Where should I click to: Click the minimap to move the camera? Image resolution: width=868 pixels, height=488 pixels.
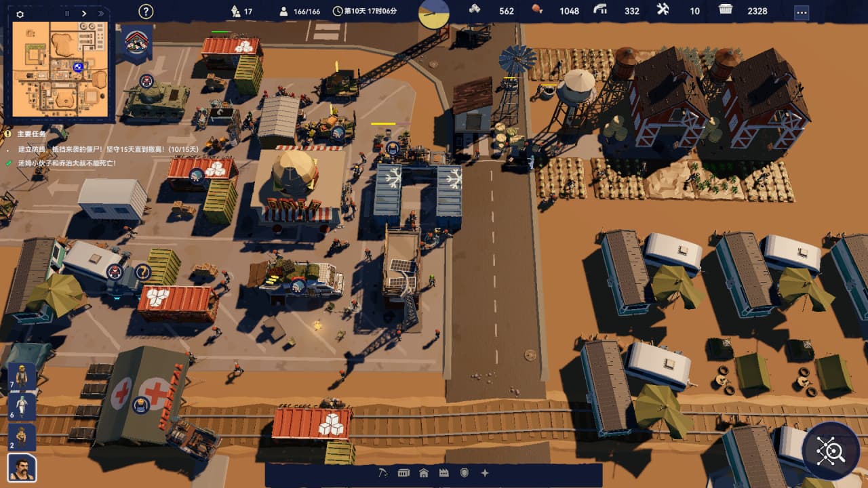point(60,69)
